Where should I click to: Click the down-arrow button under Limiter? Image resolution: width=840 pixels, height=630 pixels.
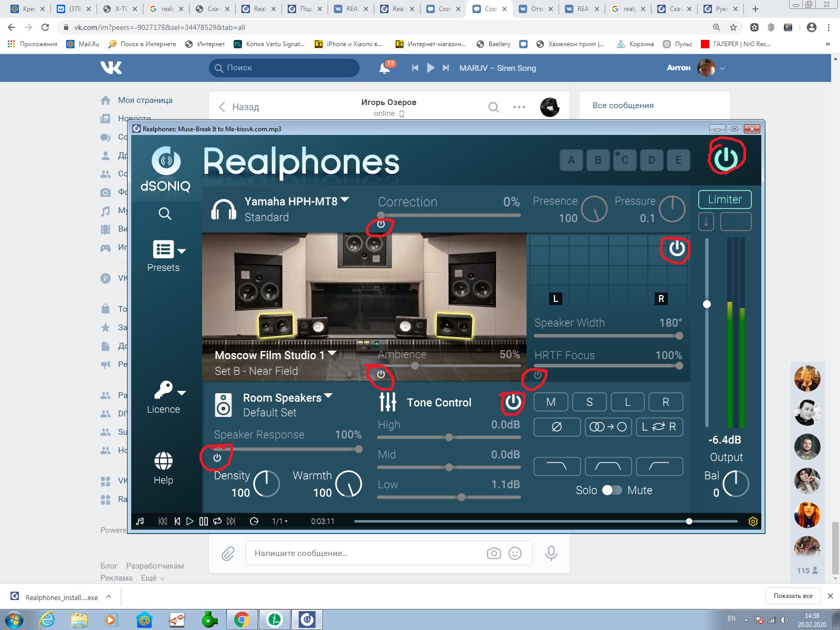pos(706,222)
